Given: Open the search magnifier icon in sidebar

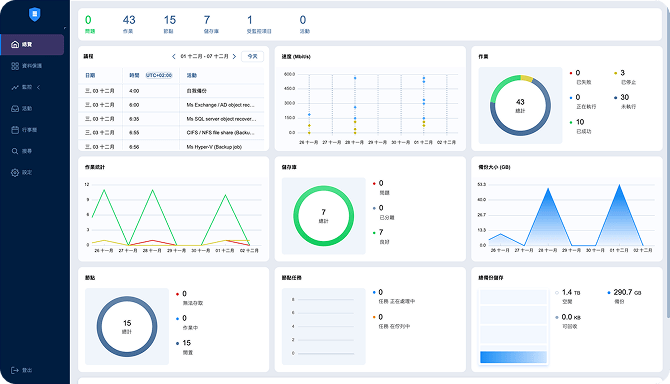Looking at the screenshot, I should [x=15, y=151].
